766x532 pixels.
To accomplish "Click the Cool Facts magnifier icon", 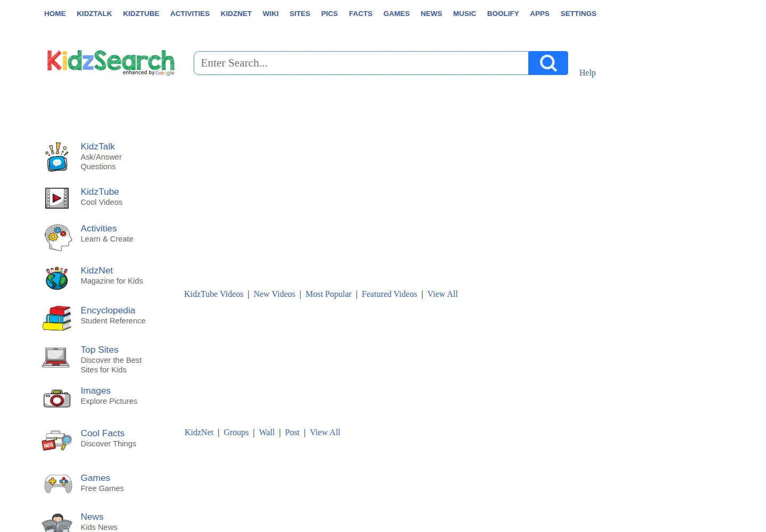I will [57, 440].
